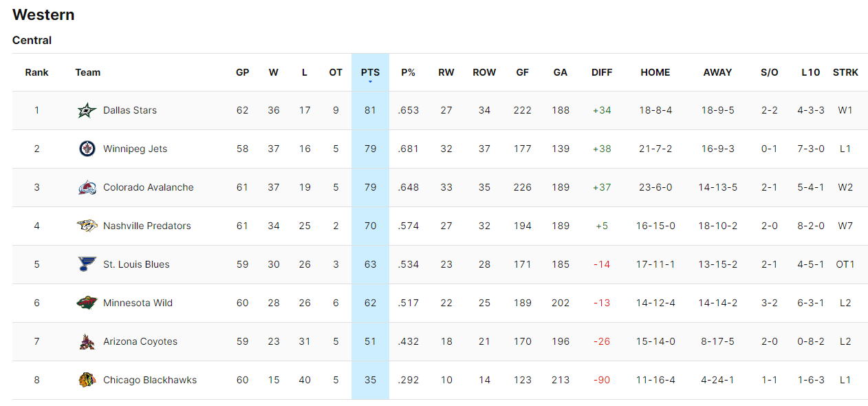Image resolution: width=868 pixels, height=406 pixels.
Task: Select the highlighted 81 points cell
Action: click(x=370, y=110)
